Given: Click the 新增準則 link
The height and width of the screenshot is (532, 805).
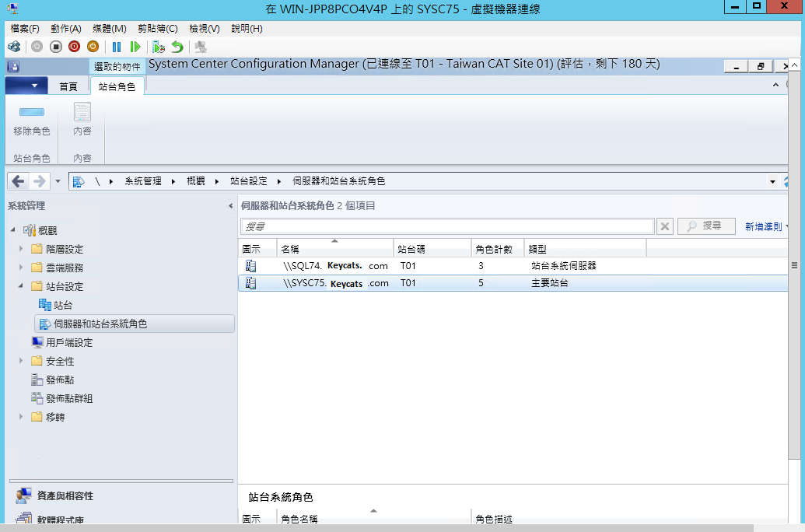Looking at the screenshot, I should pyautogui.click(x=764, y=226).
